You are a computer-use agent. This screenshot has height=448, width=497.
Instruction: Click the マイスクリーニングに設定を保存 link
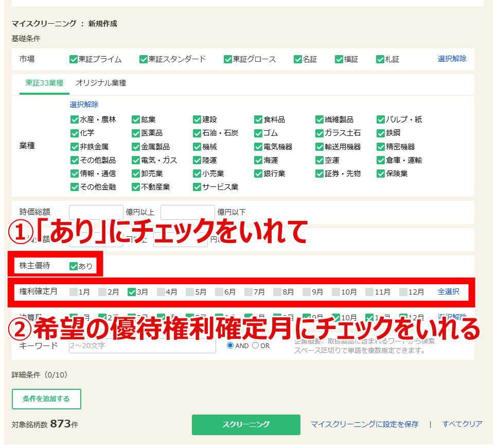coord(364,424)
